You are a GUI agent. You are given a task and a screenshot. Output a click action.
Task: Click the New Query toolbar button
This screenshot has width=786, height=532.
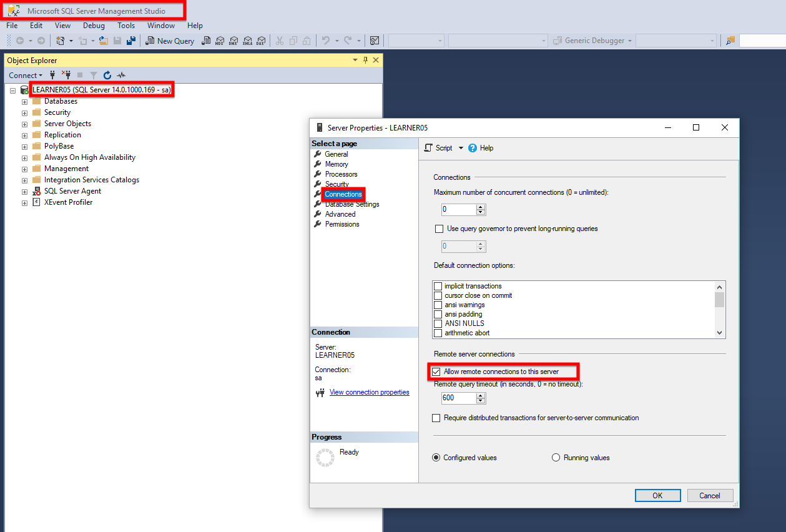(x=170, y=41)
